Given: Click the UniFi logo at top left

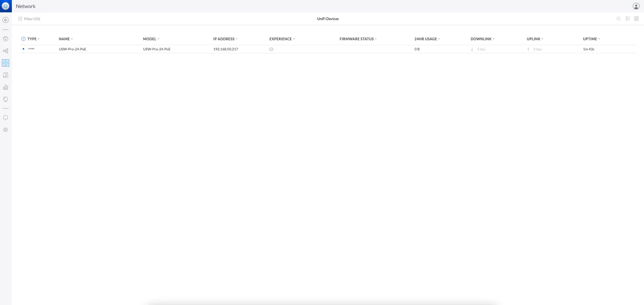Looking at the screenshot, I should pos(6,6).
